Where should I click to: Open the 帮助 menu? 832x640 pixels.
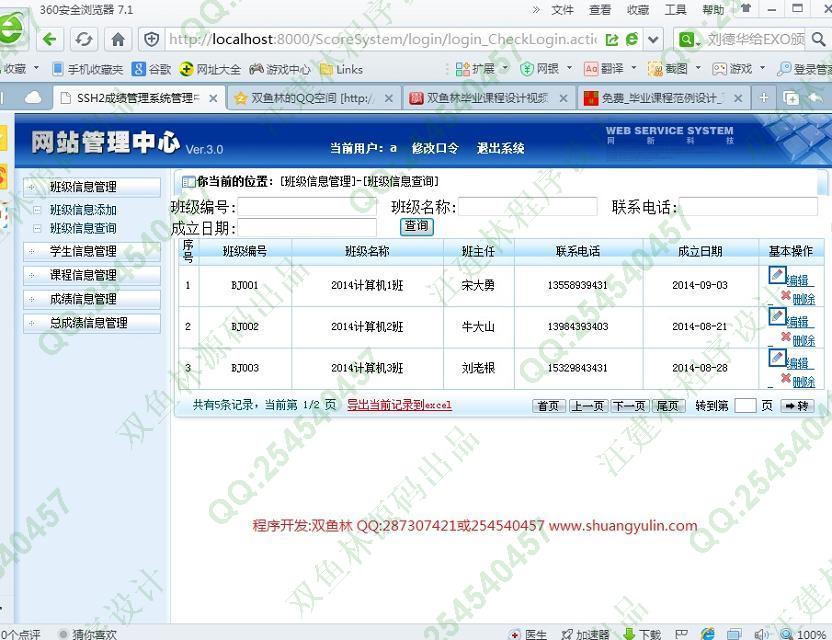click(713, 10)
